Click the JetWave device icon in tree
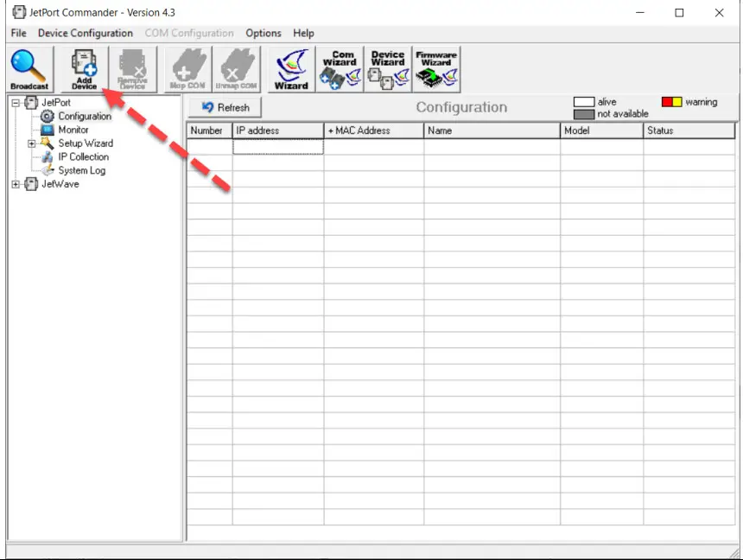Viewport: 743px width, 560px height. (31, 184)
